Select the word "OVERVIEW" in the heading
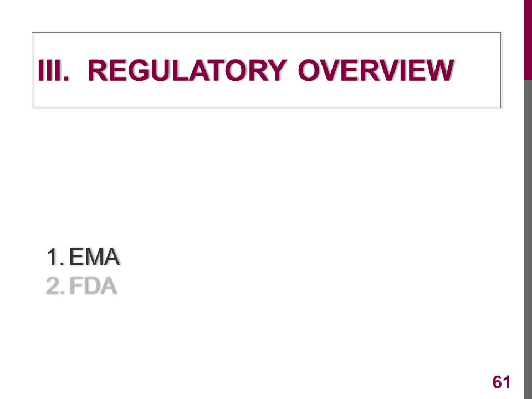 (x=376, y=70)
